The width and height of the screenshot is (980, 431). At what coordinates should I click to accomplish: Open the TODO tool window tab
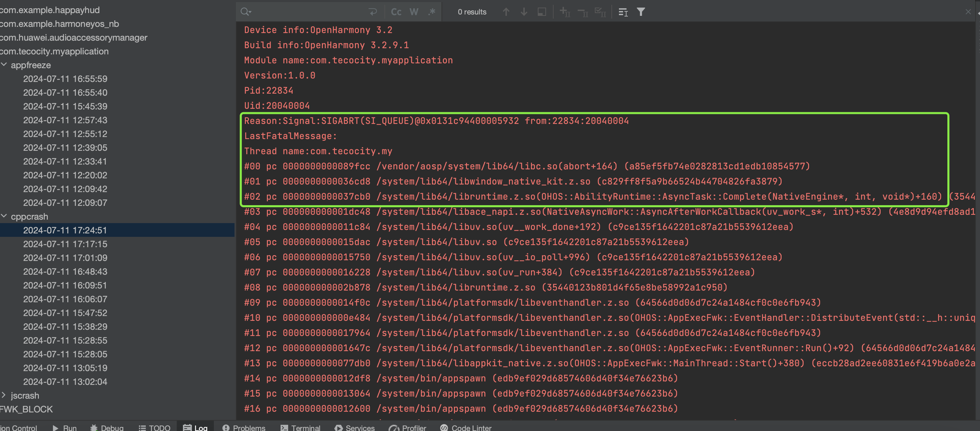pos(154,427)
